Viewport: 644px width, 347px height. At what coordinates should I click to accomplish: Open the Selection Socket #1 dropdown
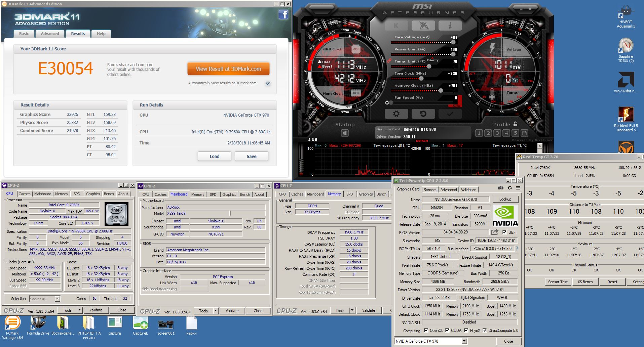tap(57, 299)
